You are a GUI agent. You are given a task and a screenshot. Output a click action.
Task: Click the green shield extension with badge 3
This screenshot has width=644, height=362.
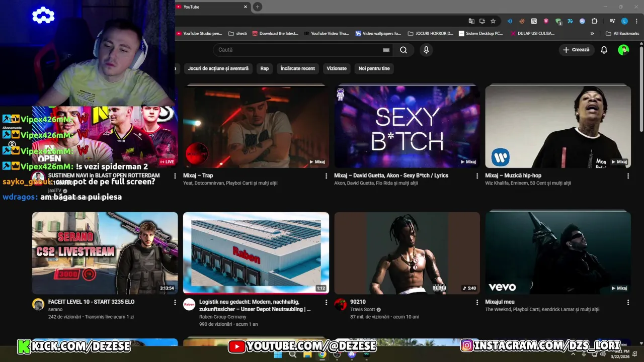[558, 21]
